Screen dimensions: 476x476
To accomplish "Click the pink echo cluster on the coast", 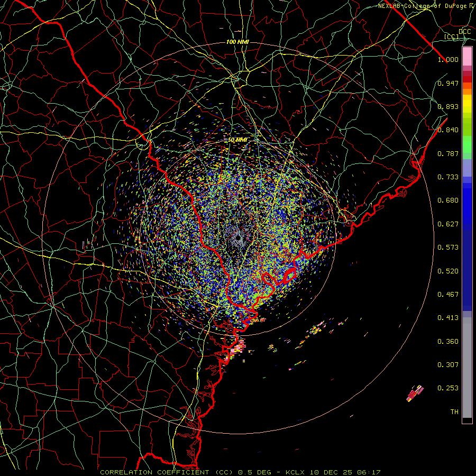I will (x=237, y=351).
